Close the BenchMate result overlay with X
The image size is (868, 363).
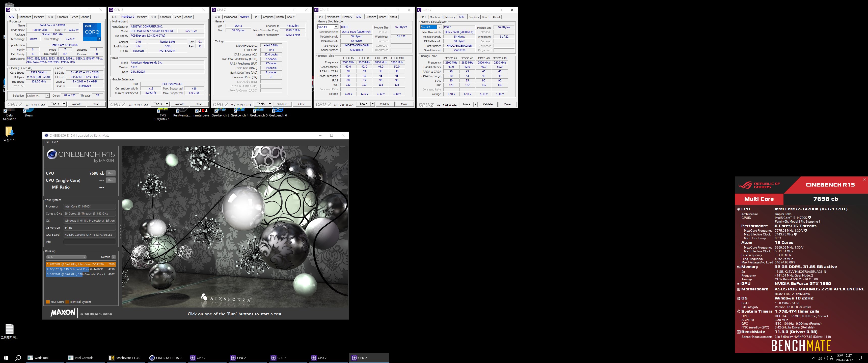pos(864,179)
